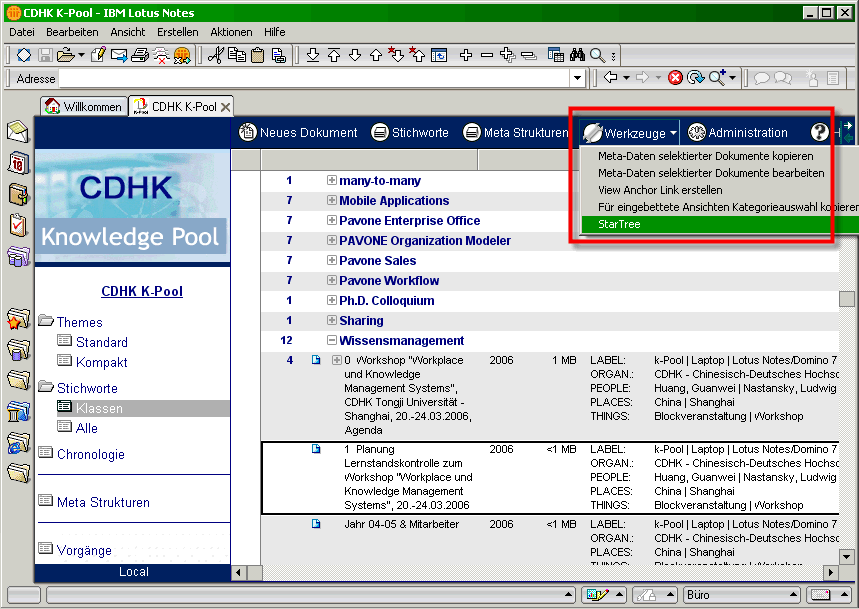Click the Cut scissors icon
Viewport: 859px width, 609px height.
216,55
